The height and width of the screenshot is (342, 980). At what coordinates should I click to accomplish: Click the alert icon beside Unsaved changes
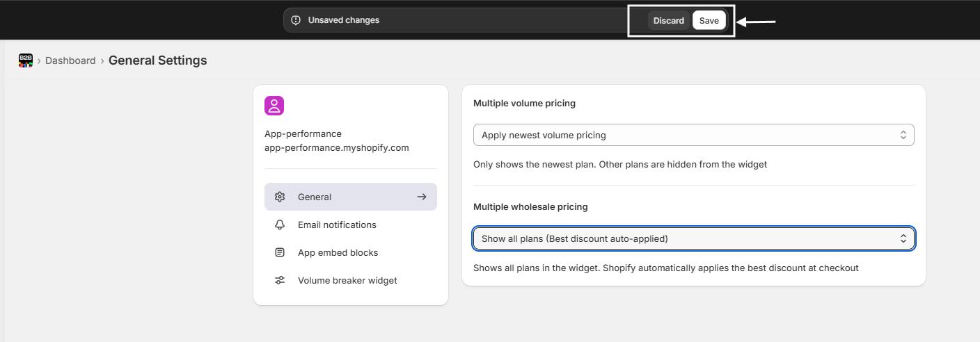(x=296, y=20)
